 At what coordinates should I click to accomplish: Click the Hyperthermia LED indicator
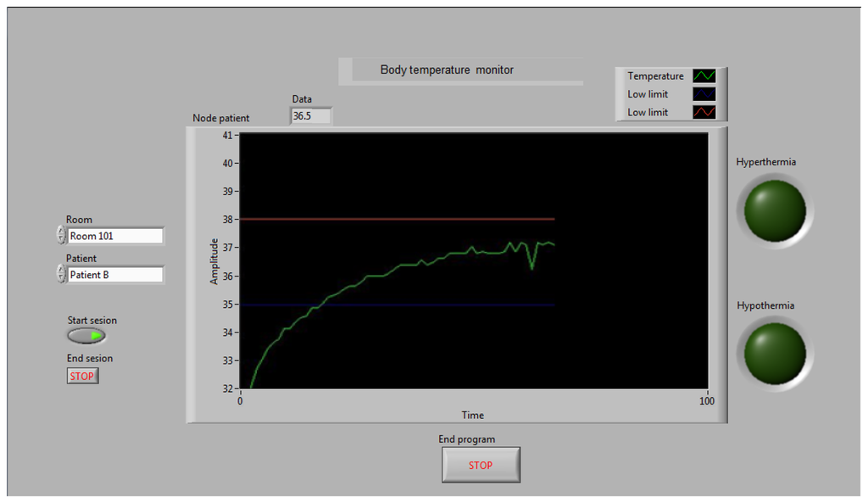point(774,210)
